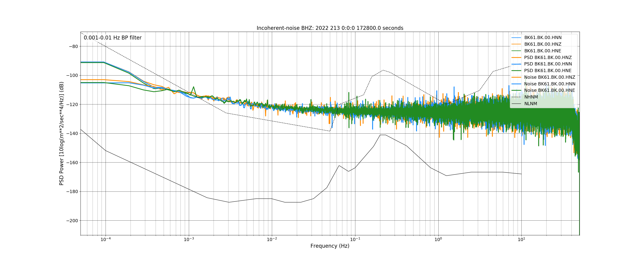Click the 'Noise BK61.BK.00.HNZ' legend label
This screenshot has width=644, height=264.
coord(549,77)
